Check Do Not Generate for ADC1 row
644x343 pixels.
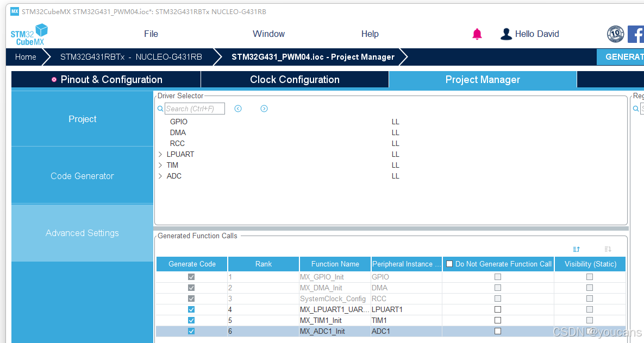point(498,331)
